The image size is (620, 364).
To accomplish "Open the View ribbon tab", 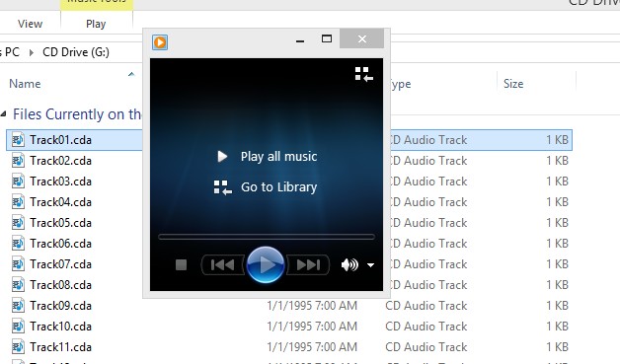I will click(30, 24).
